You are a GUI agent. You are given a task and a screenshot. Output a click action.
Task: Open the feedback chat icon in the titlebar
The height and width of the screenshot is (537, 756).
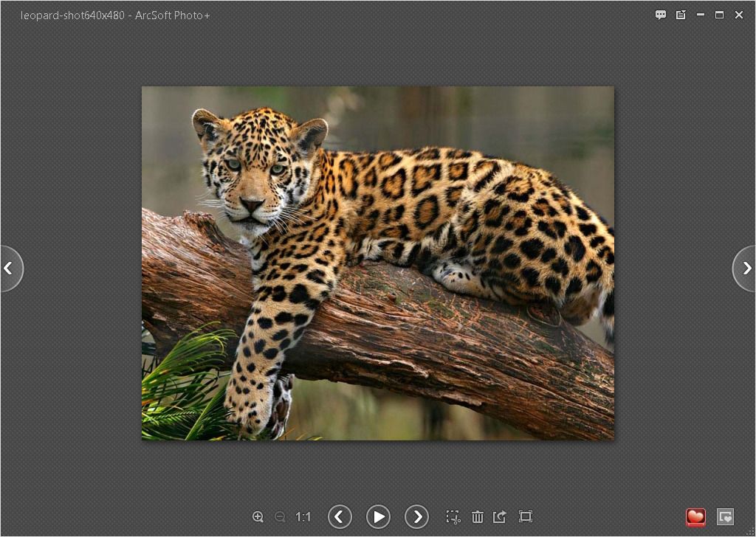(660, 14)
